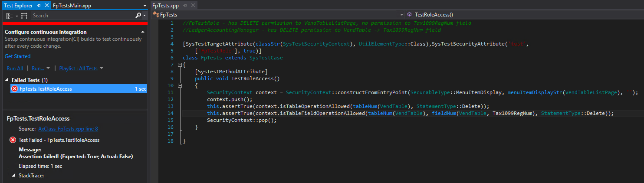Open the FpTests class navigation dropdown
Viewport: 644px width, 183px height.
tap(401, 14)
